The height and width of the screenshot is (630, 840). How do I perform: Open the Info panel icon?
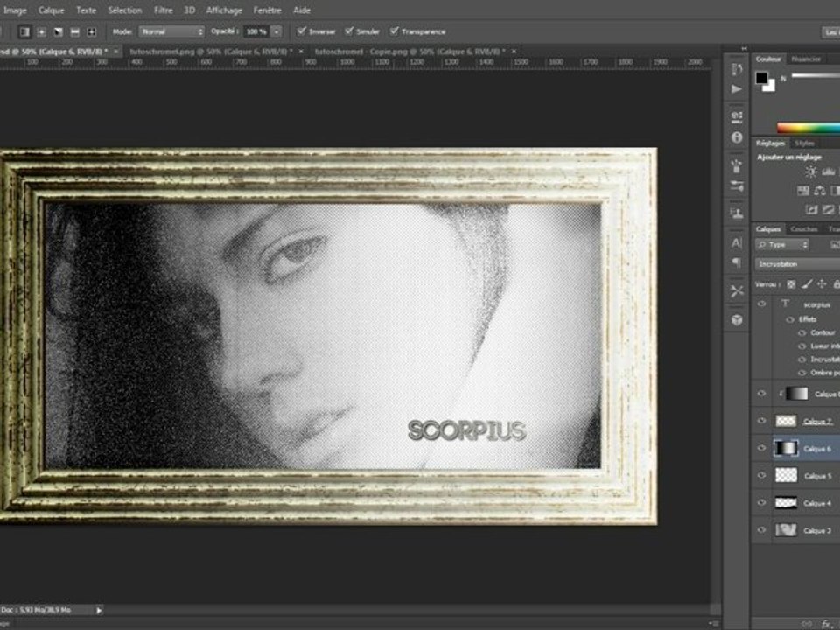[737, 137]
